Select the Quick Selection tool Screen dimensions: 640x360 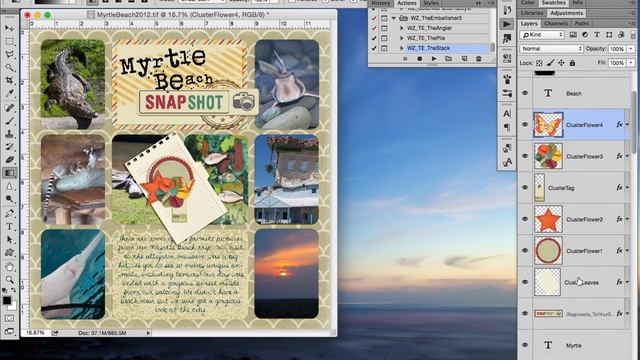pos(9,68)
